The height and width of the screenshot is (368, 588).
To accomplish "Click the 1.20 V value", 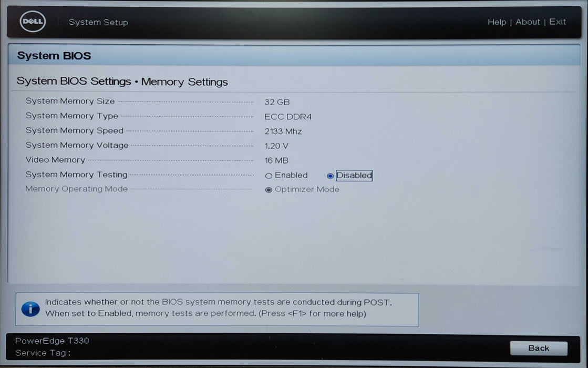I will [x=276, y=146].
